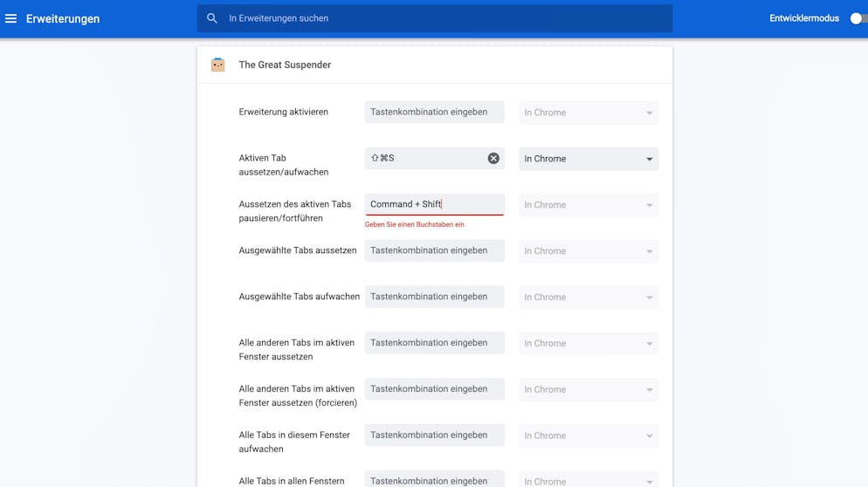Select the ⇧⌘S shortcut input field

point(425,158)
